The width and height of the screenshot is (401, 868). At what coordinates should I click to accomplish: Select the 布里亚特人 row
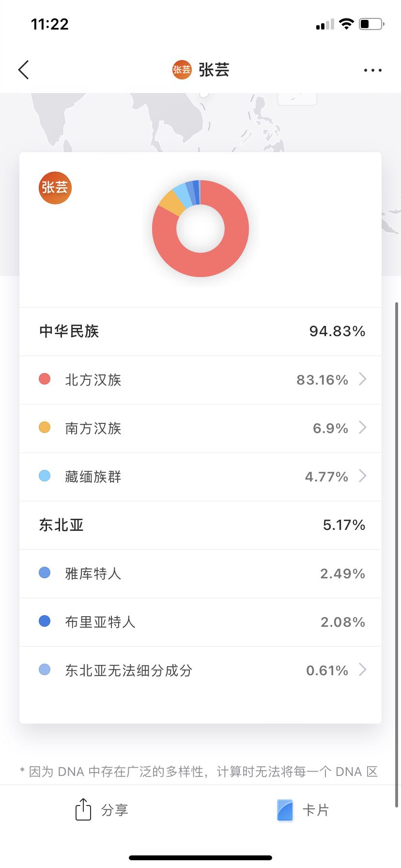[200, 622]
